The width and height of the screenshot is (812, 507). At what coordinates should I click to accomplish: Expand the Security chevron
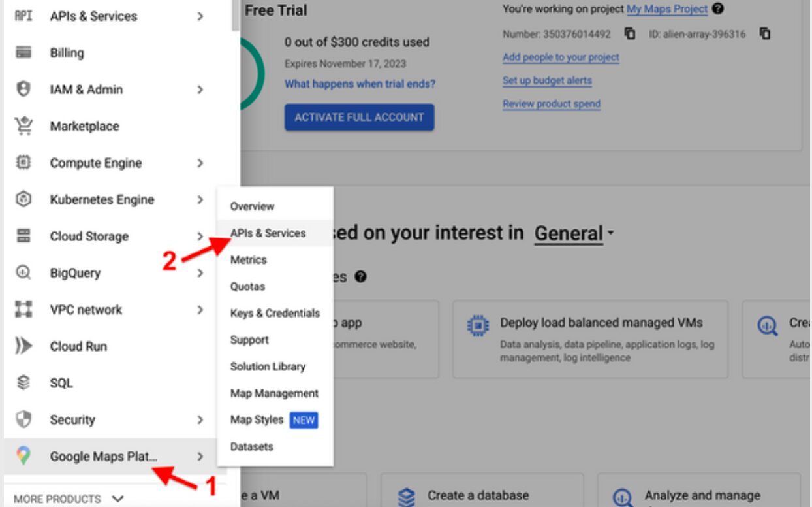200,419
